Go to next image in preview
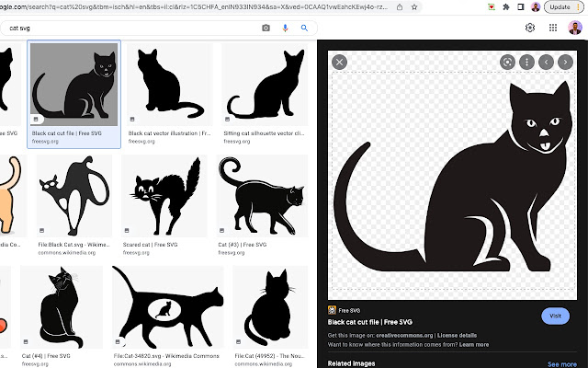This screenshot has width=588, height=368. [566, 62]
